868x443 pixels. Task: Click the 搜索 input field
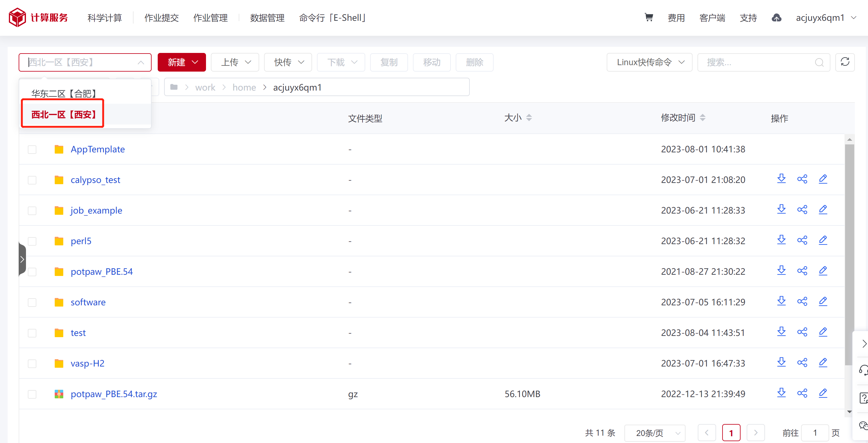click(763, 62)
